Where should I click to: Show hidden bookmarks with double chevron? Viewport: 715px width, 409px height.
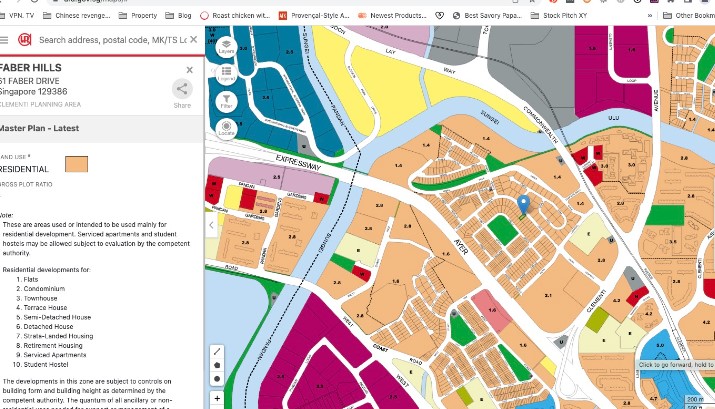(x=652, y=16)
